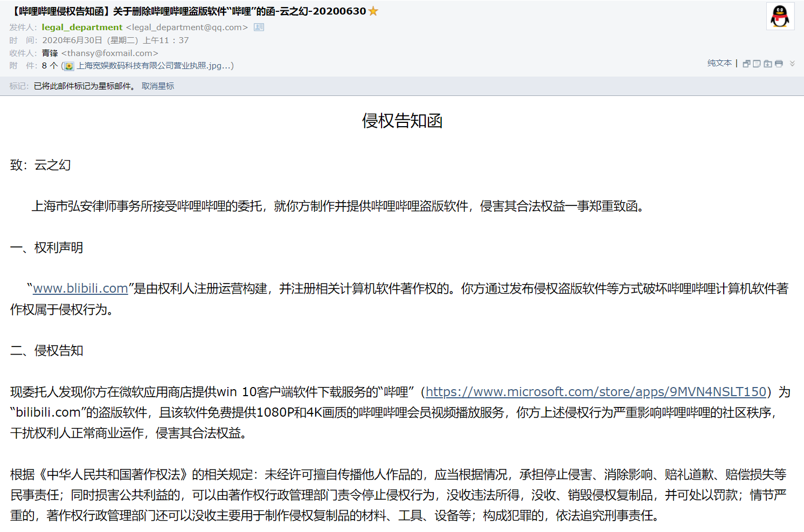Click the email subject line title
Viewport: 804px width, 532px height.
coord(188,11)
